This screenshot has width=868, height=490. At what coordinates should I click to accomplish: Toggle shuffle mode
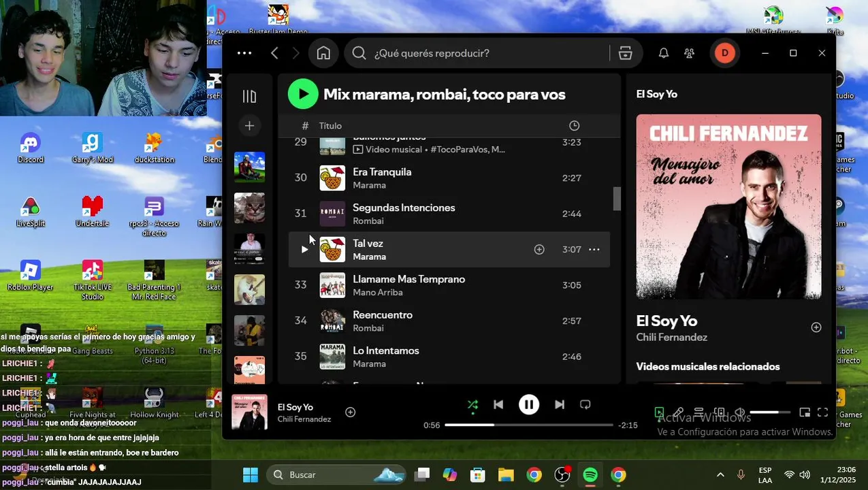472,405
